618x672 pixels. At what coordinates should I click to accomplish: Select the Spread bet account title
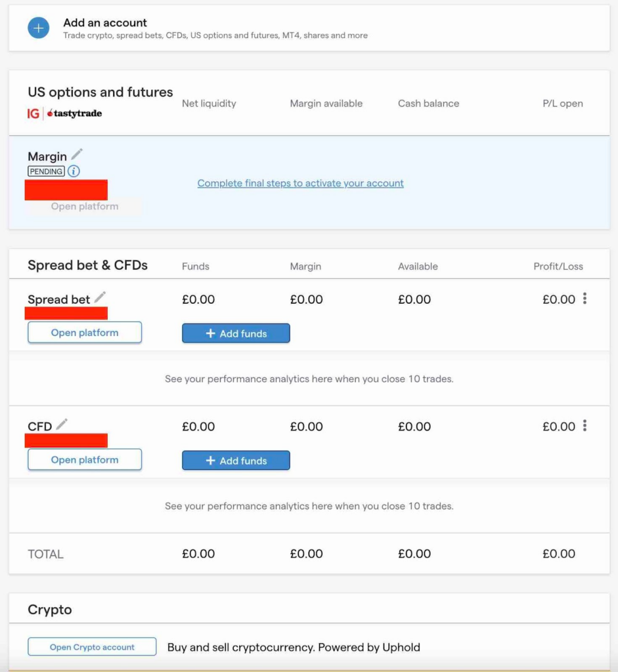pos(58,300)
